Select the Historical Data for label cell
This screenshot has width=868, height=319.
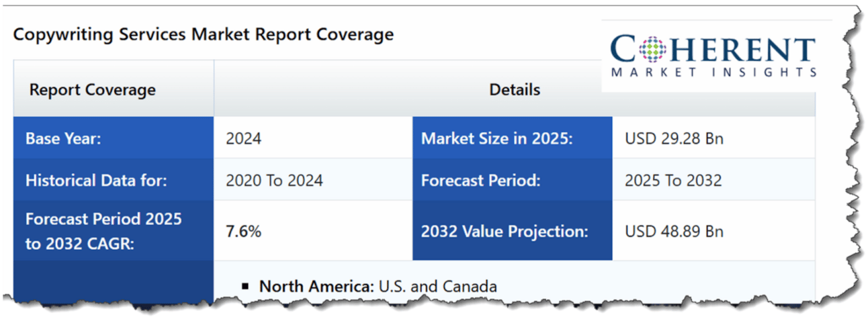[x=114, y=180]
